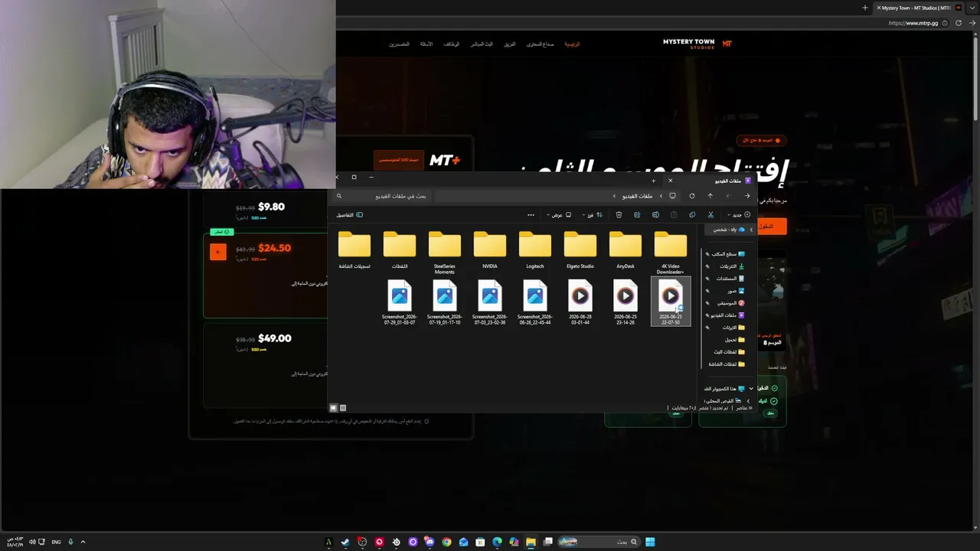Click the Explorer search input field
This screenshot has height=551, width=980.
point(383,196)
